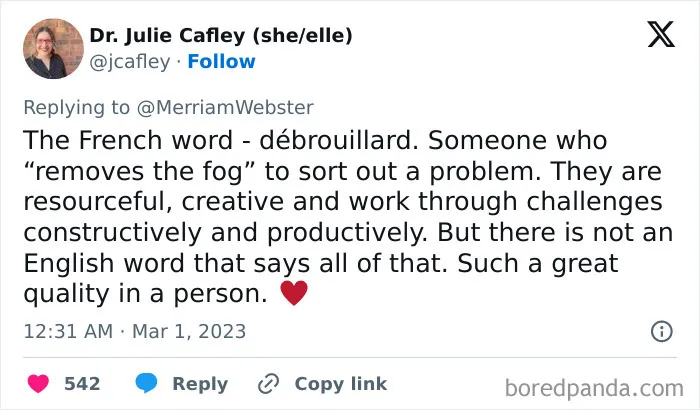Click the chain link copy icon
This screenshot has height=410, width=700.
(269, 384)
